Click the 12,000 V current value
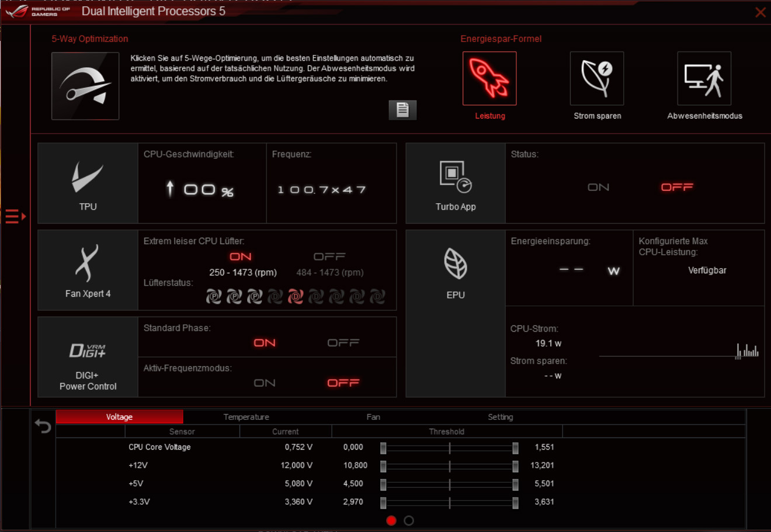The image size is (771, 532). pos(297,465)
